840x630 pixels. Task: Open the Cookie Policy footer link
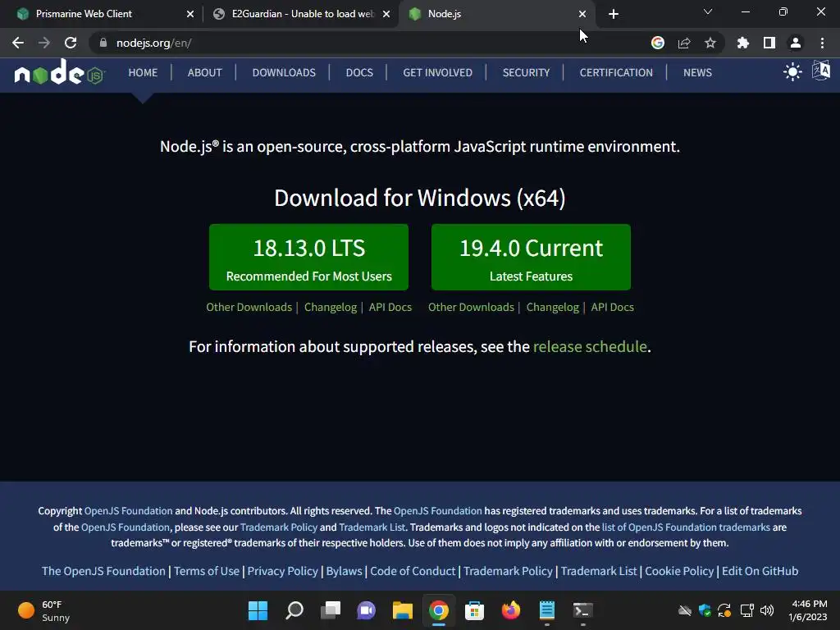pos(679,571)
